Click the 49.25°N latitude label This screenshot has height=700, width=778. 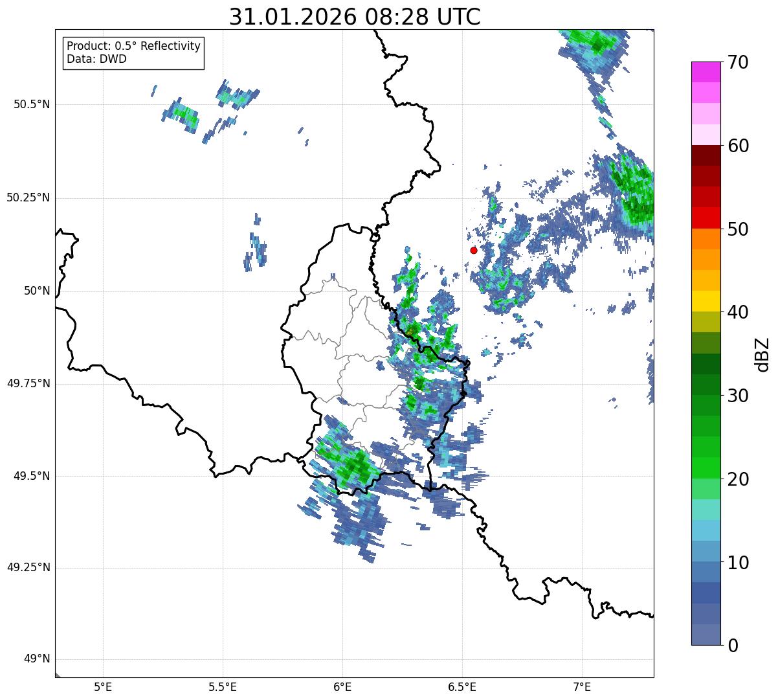click(x=28, y=567)
